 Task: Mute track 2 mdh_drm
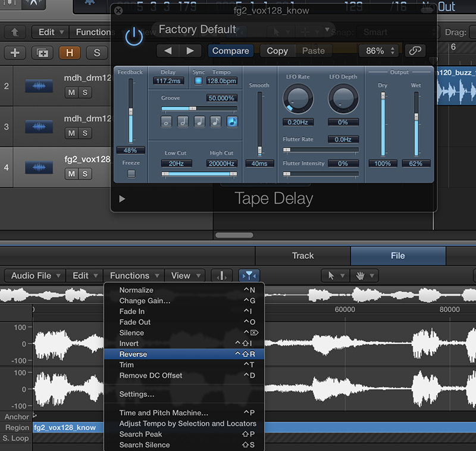[71, 93]
